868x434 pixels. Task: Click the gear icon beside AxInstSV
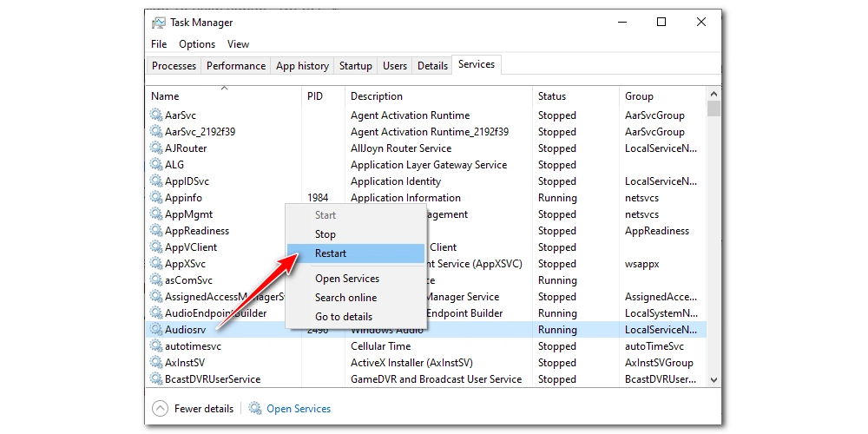pos(156,363)
